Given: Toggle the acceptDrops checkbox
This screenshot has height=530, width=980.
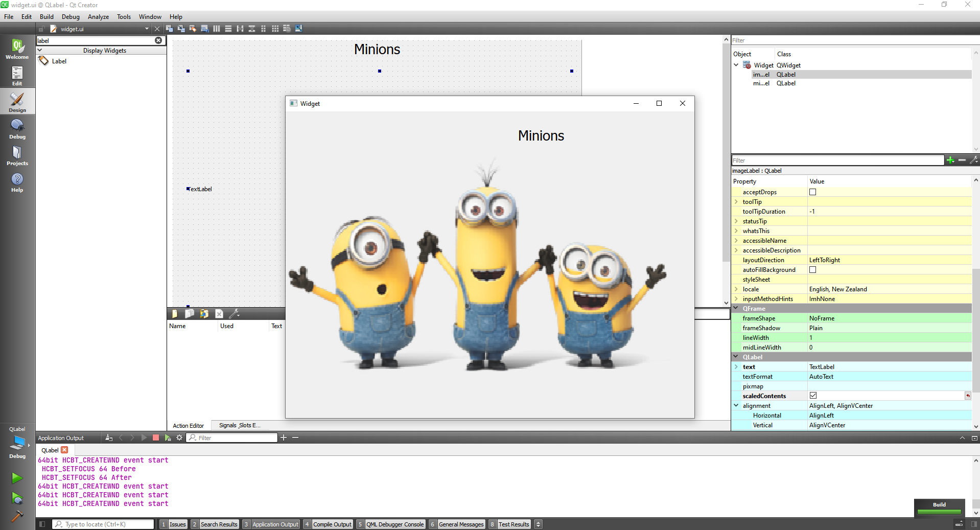Looking at the screenshot, I should 812,192.
